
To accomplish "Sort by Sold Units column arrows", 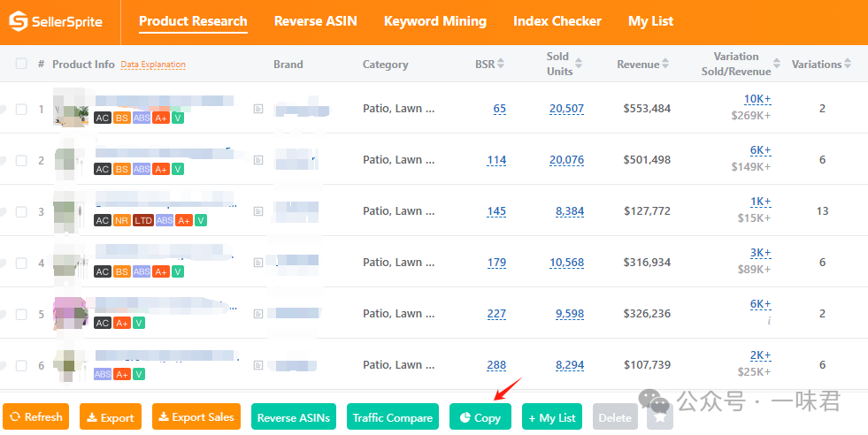I will [x=579, y=64].
